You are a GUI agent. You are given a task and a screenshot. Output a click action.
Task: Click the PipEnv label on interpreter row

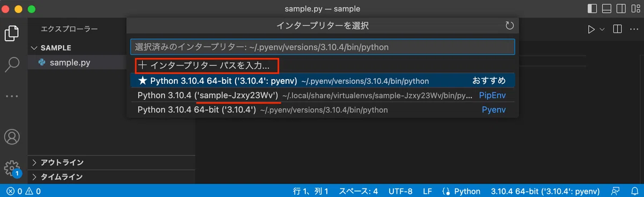[493, 96]
